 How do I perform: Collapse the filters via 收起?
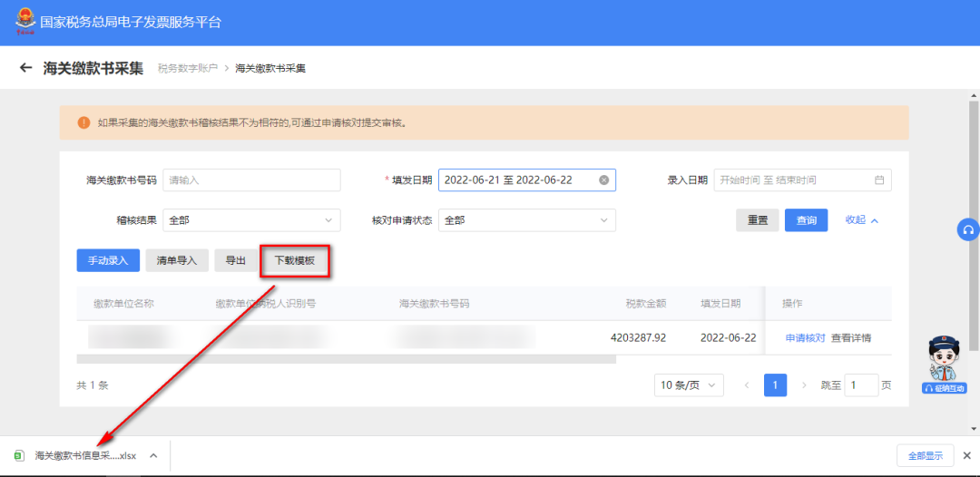[x=862, y=219]
